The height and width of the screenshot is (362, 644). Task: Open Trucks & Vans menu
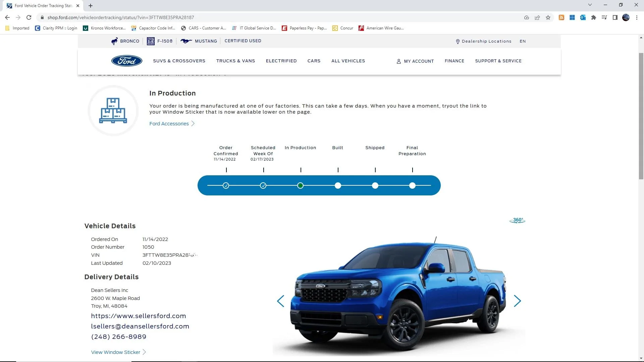click(x=235, y=61)
